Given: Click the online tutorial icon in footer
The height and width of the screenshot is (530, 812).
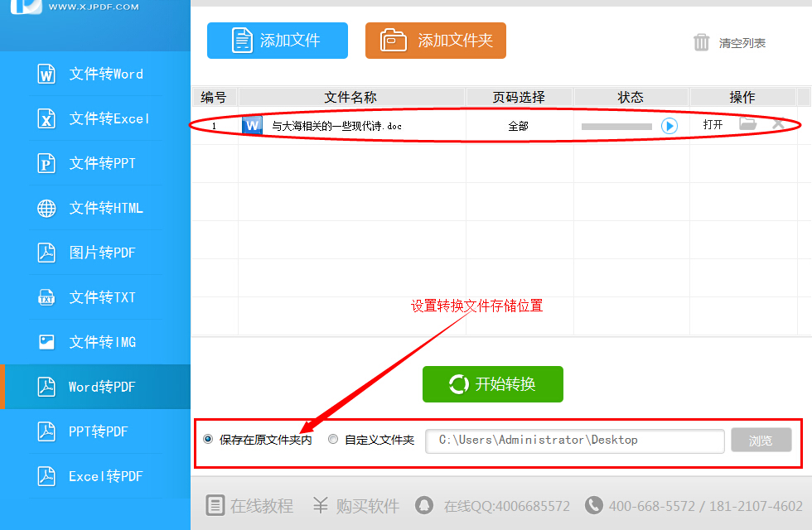Looking at the screenshot, I should click(x=215, y=505).
